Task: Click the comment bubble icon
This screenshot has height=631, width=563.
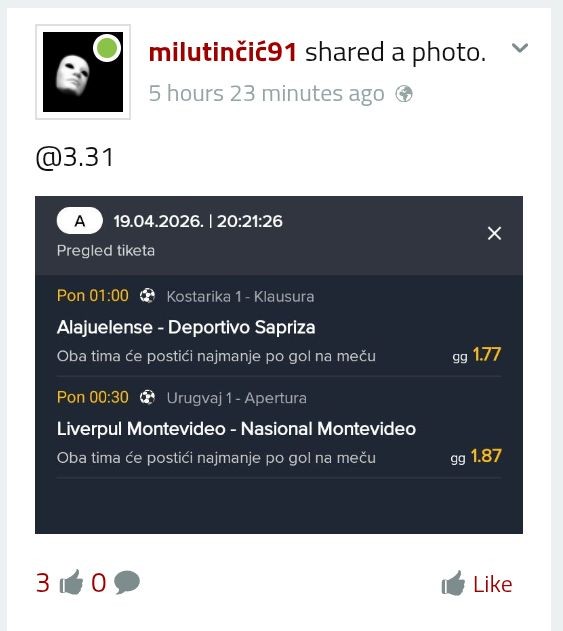Action: point(127,582)
